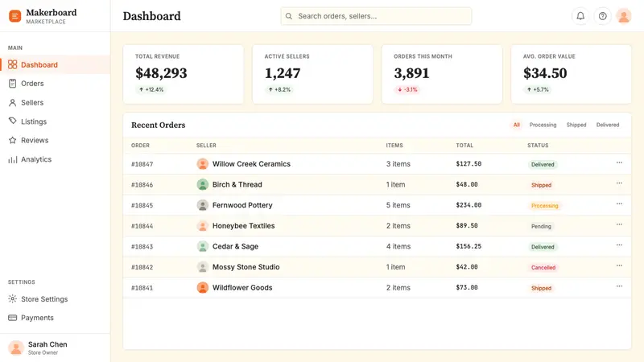Click the Birch & Thread seller avatar

coord(202,184)
